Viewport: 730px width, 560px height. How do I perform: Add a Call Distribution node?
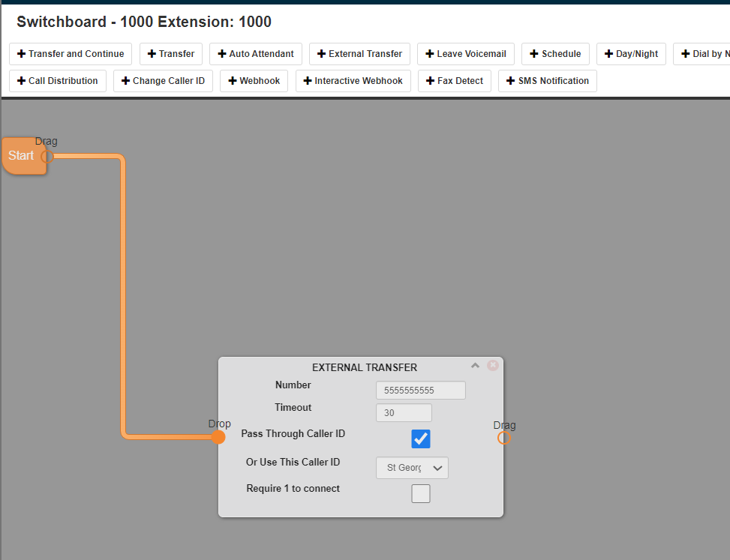click(x=57, y=80)
